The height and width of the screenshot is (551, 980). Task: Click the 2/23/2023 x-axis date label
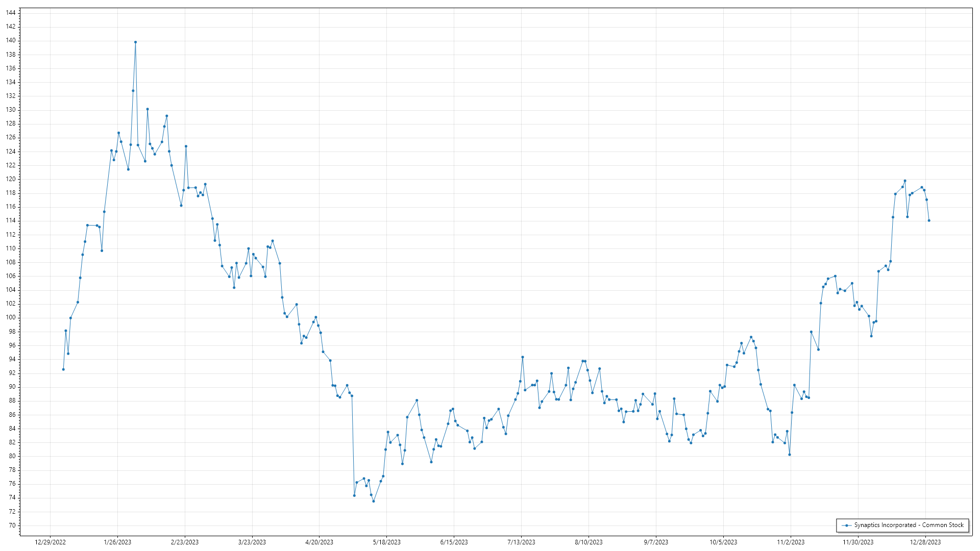click(185, 542)
